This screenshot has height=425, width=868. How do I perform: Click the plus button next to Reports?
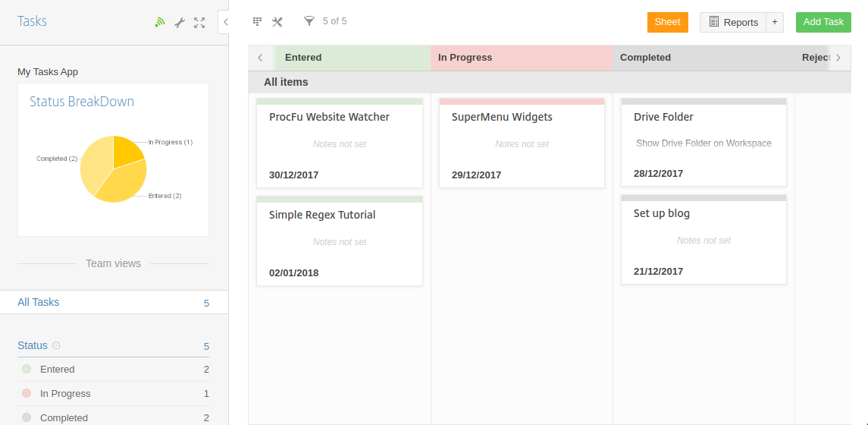775,22
